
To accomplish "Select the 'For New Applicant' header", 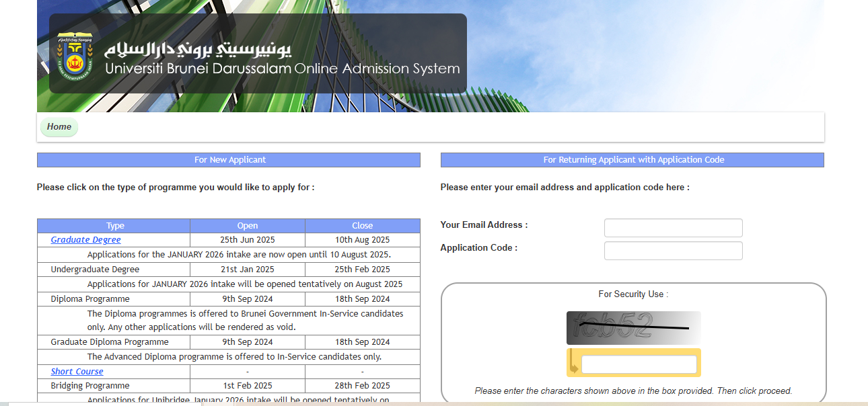I will (x=229, y=160).
